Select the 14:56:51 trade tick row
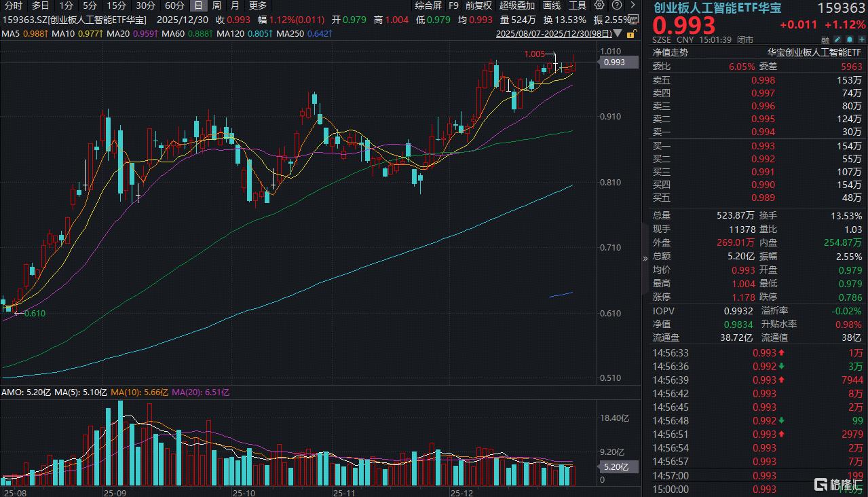868x497 pixels. [757, 435]
